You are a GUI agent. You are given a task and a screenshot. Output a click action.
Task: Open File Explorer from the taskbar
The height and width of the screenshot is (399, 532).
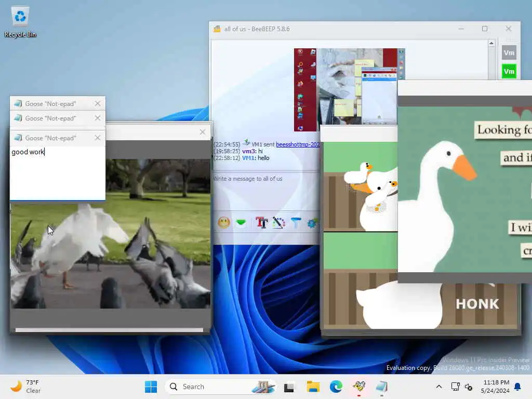tap(313, 387)
